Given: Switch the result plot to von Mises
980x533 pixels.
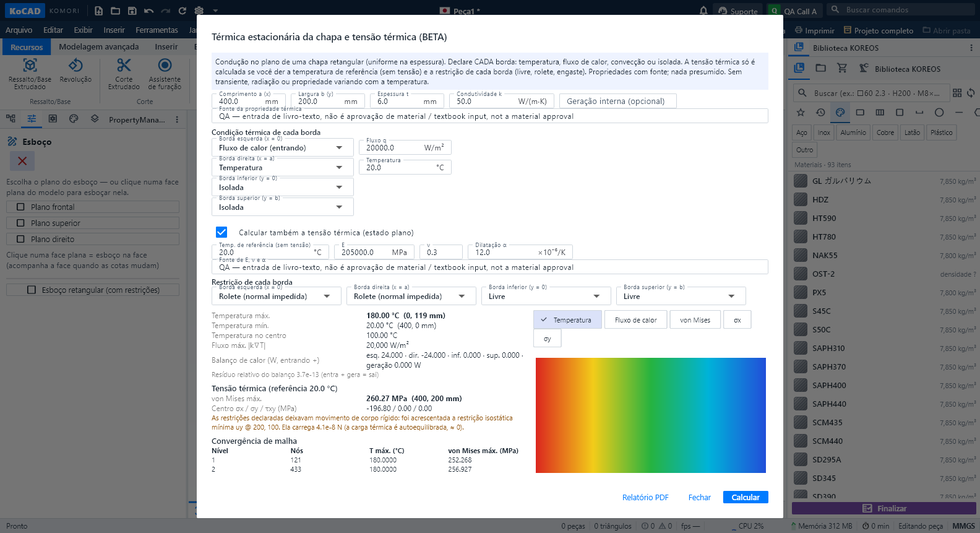Looking at the screenshot, I should 695,320.
